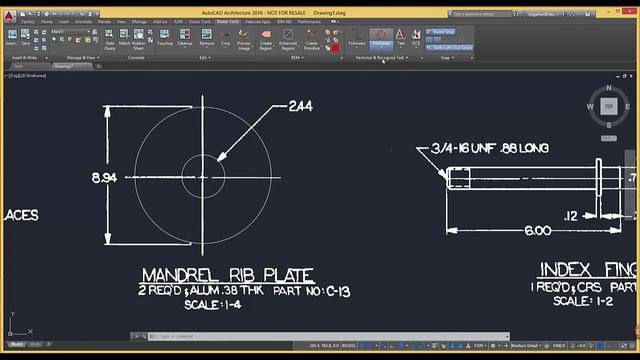The height and width of the screenshot is (360, 640).
Task: Click the coordinates readout in status bar
Action: [x=324, y=346]
